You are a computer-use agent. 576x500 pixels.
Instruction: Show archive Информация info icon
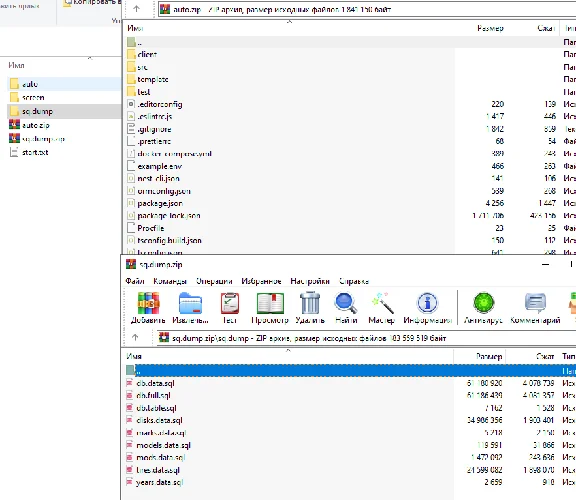(427, 303)
